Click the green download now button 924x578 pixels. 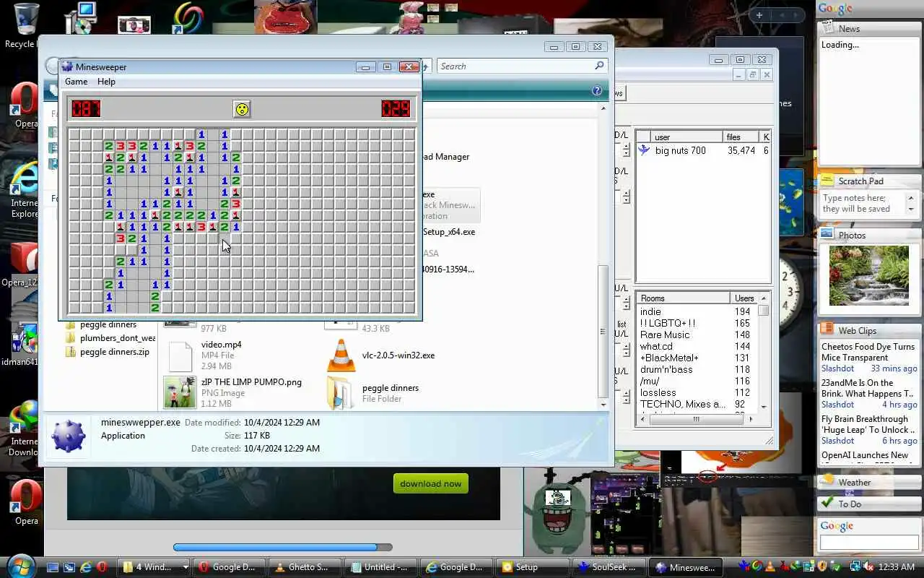(431, 483)
